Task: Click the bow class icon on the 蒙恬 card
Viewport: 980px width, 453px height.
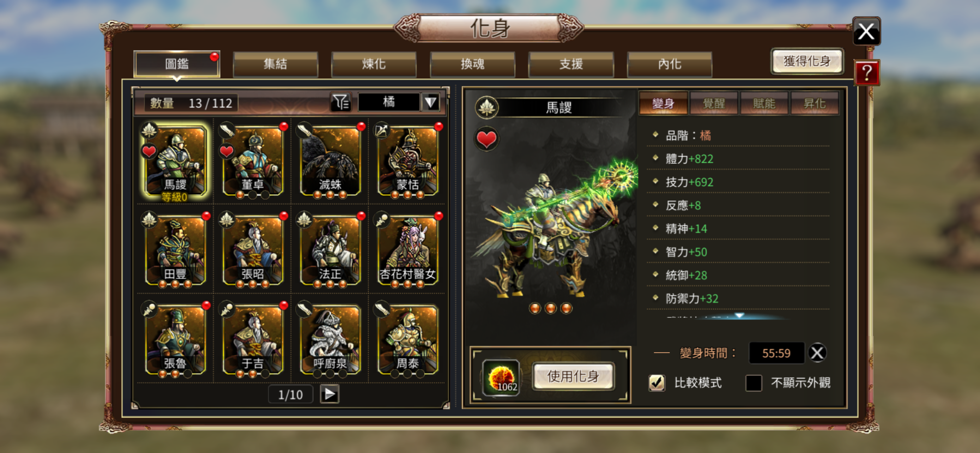Action: tap(382, 130)
